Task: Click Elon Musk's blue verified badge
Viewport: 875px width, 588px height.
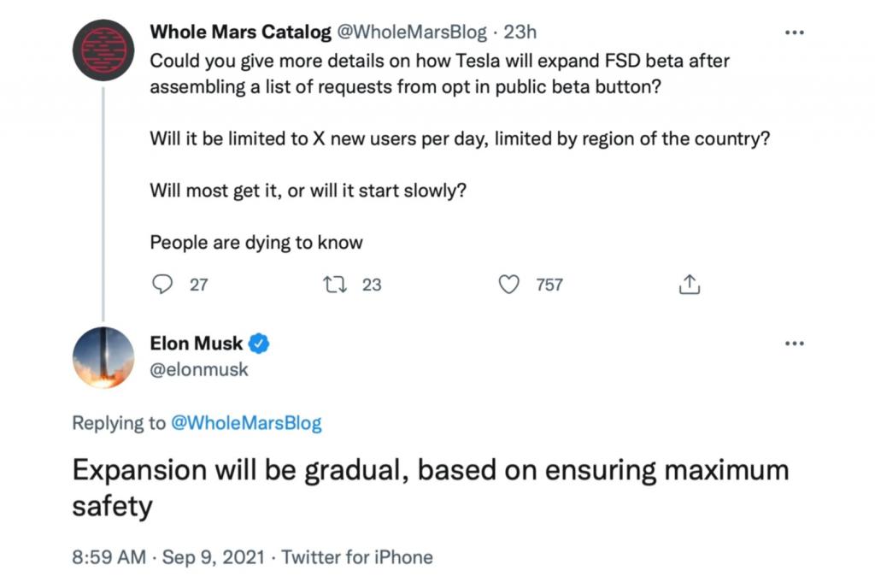Action: (x=260, y=344)
